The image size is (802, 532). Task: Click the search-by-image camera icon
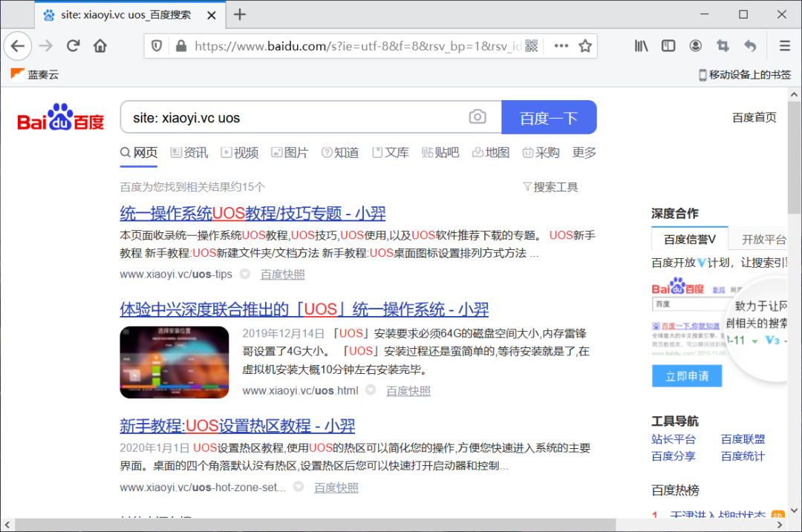(477, 116)
